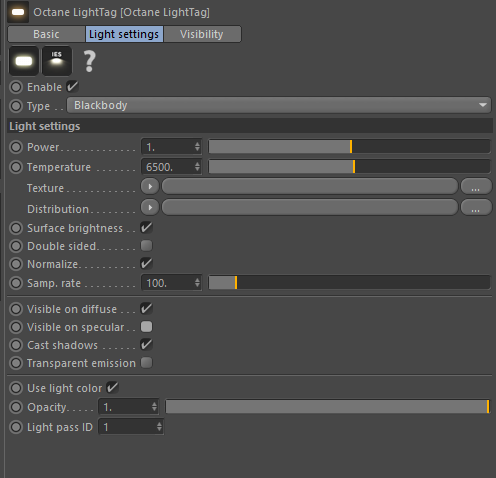This screenshot has height=478, width=496.
Task: Click the Samp. rate keyframe circle
Action: (x=16, y=283)
